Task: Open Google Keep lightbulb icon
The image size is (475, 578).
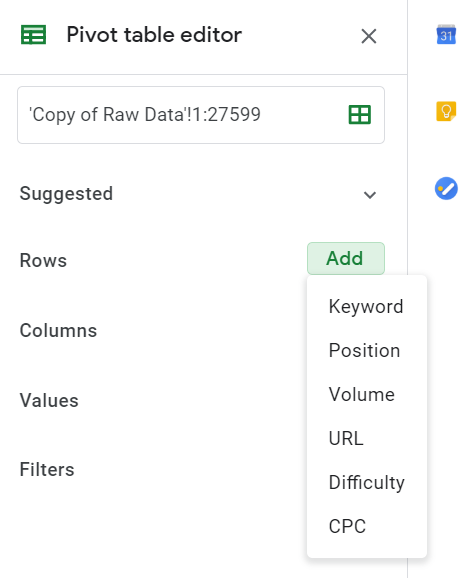Action: point(446,111)
